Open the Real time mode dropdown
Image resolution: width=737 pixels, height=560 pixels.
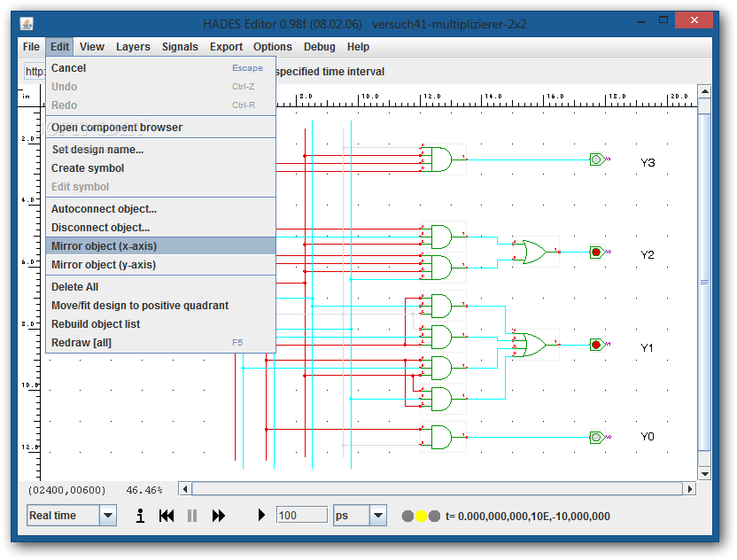108,516
